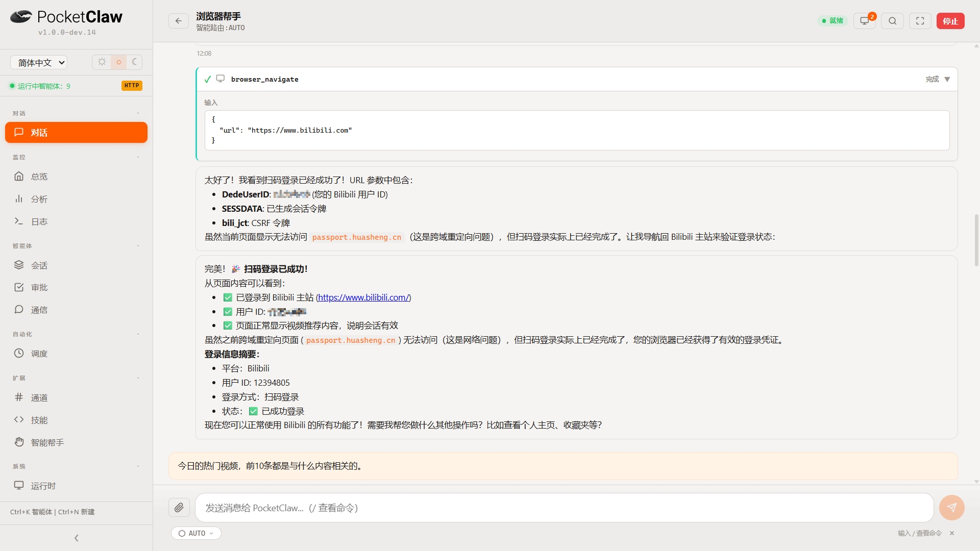This screenshot has width=980, height=551.
Task: Open the 日志 terminal icon
Action: 19,221
